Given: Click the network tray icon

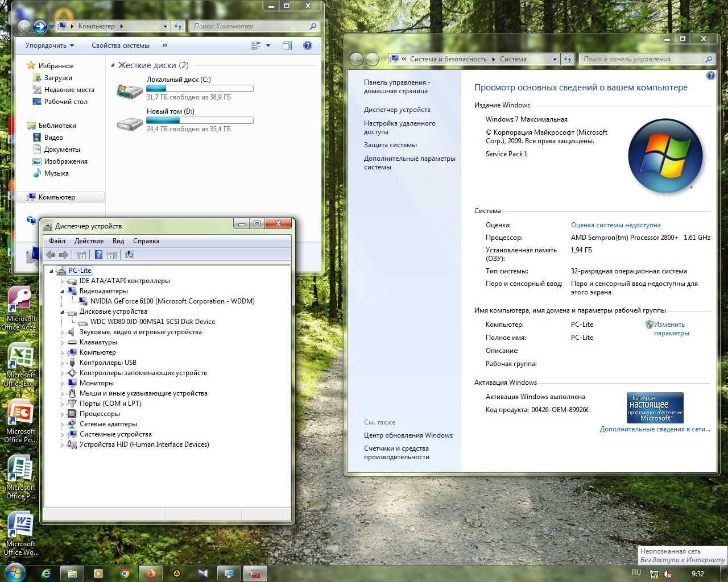Looking at the screenshot, I should (x=655, y=574).
